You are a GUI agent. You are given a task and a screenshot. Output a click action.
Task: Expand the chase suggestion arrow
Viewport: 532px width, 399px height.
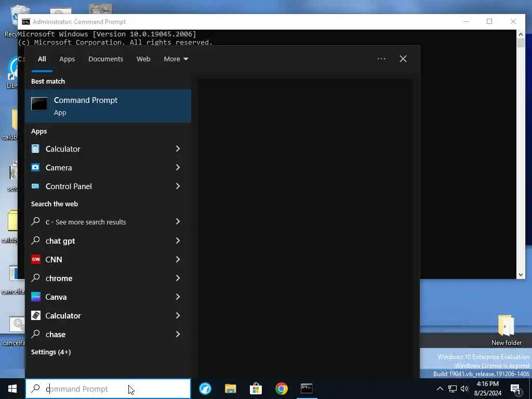click(x=178, y=334)
